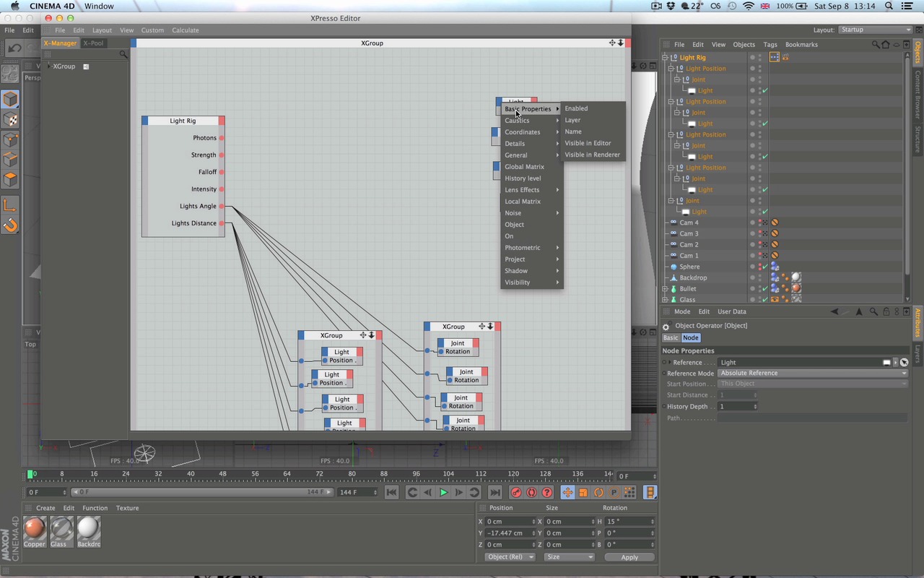Open the Object (Rel) dropdown
The image size is (924, 578).
(510, 557)
